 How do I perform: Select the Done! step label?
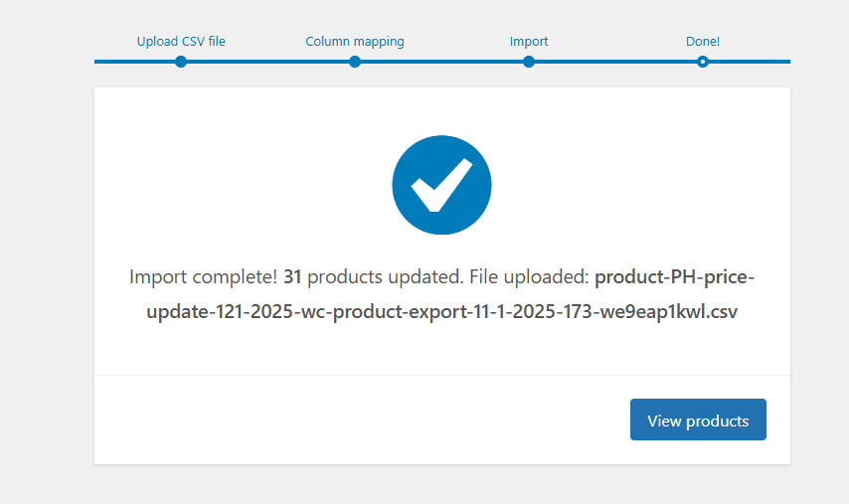click(703, 42)
